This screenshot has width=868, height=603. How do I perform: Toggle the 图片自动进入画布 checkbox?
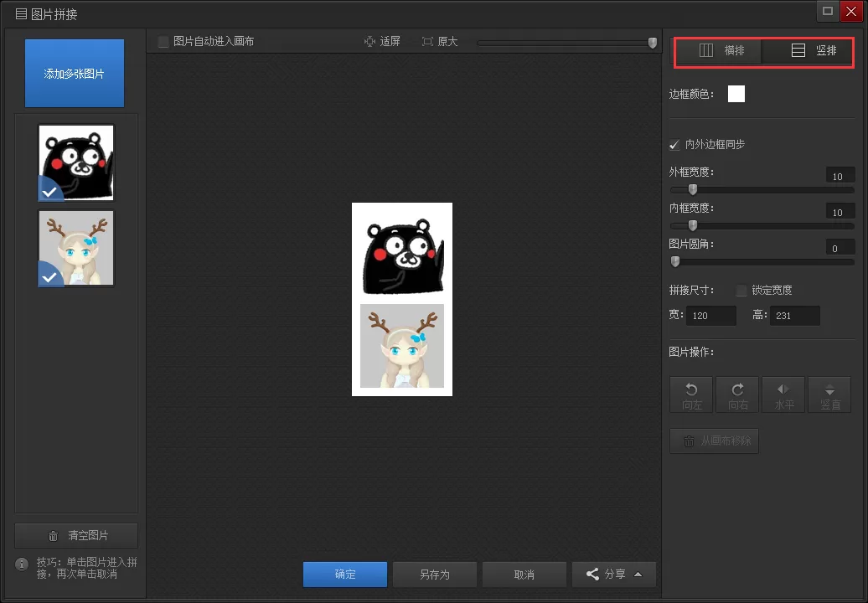point(163,42)
